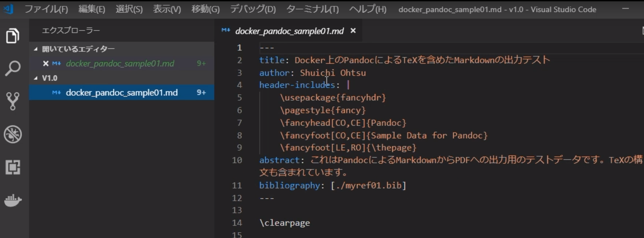Click fancyfoot Sample Data for Pandoc line
The image size is (644, 238).
[384, 135]
